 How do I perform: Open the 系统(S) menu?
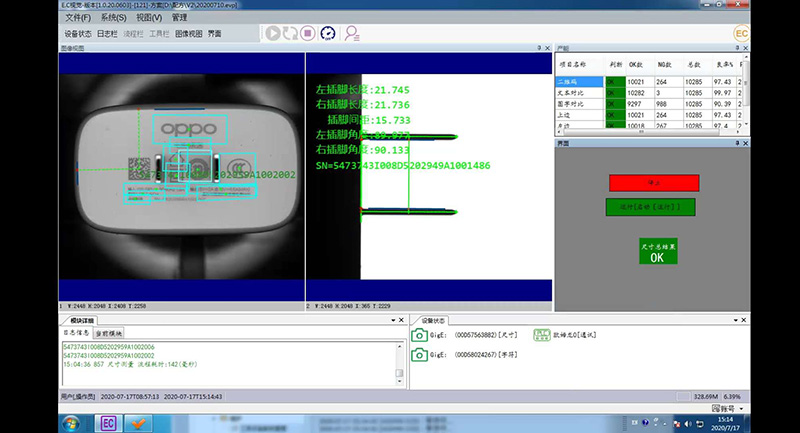(113, 18)
